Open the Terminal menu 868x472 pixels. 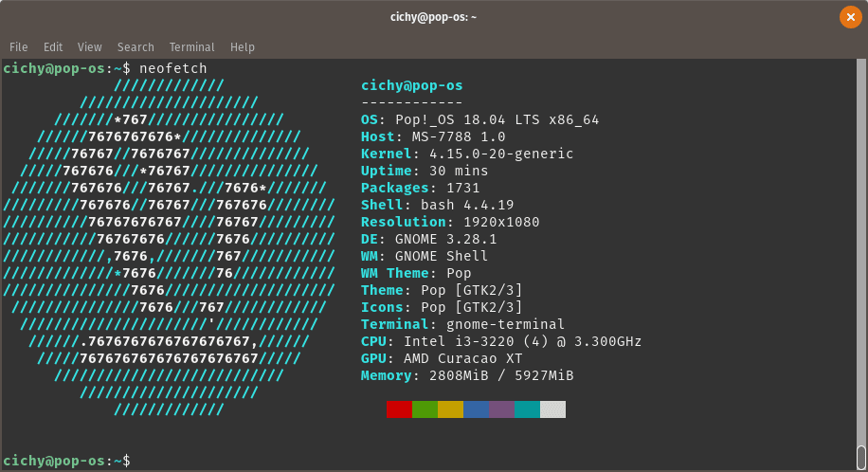pyautogui.click(x=192, y=47)
